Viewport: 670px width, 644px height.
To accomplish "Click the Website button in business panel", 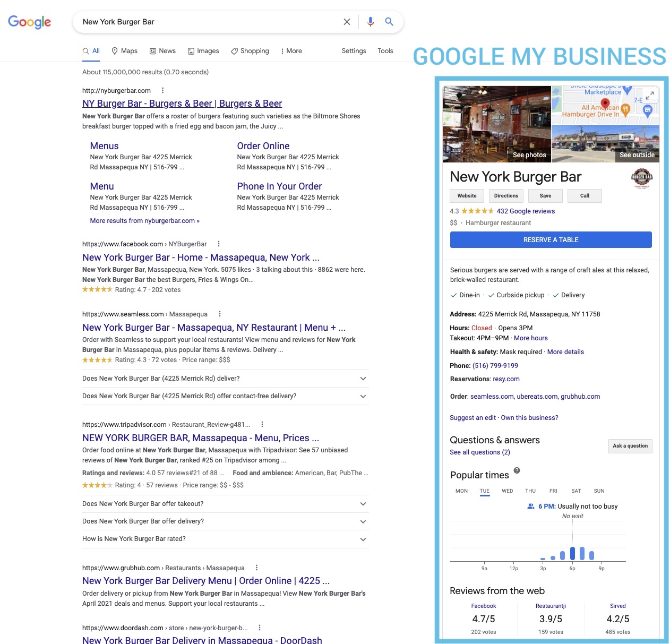I will [467, 196].
